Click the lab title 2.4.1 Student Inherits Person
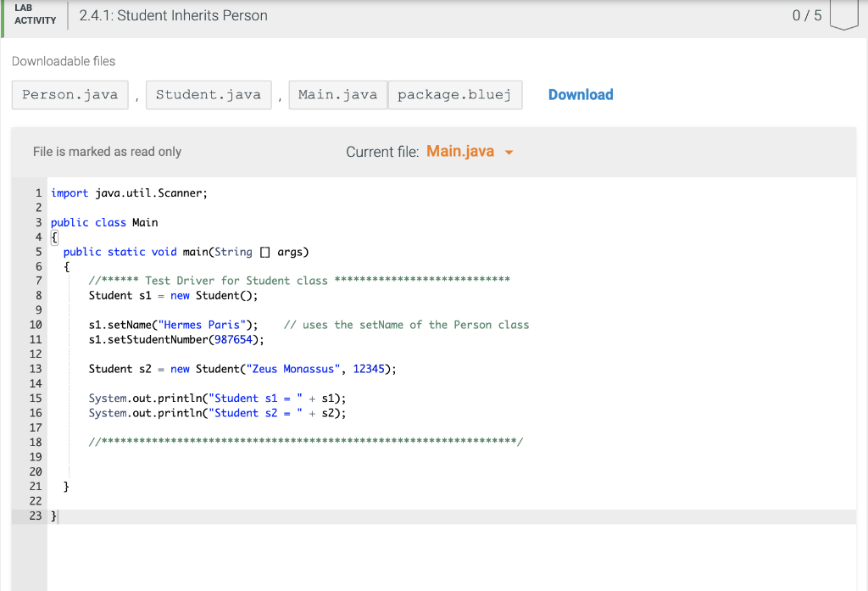The width and height of the screenshot is (868, 591). (x=172, y=14)
